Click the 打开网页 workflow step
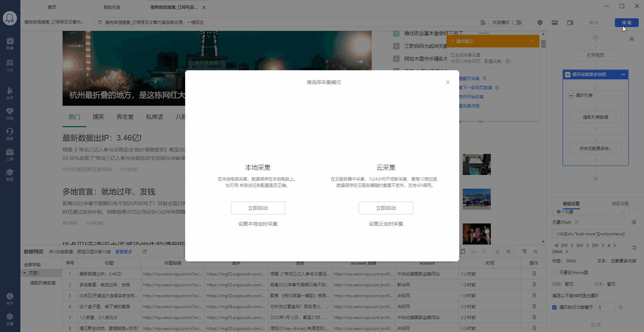 point(596,56)
